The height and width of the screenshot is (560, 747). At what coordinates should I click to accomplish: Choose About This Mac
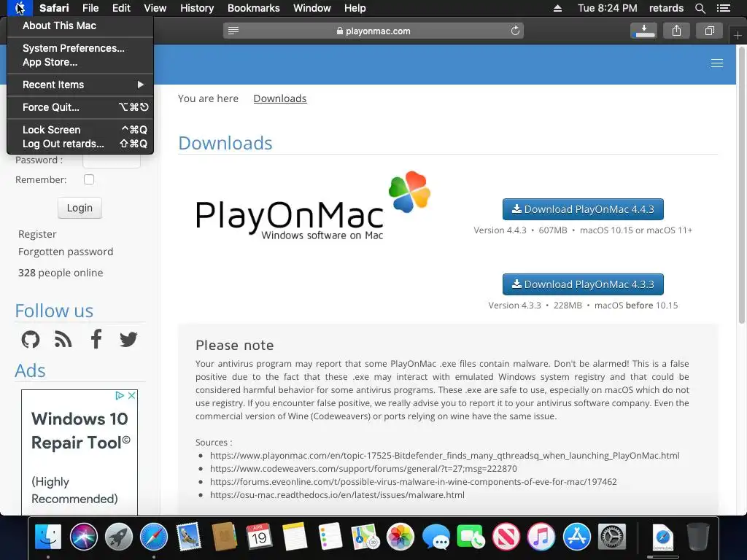[x=80, y=26]
